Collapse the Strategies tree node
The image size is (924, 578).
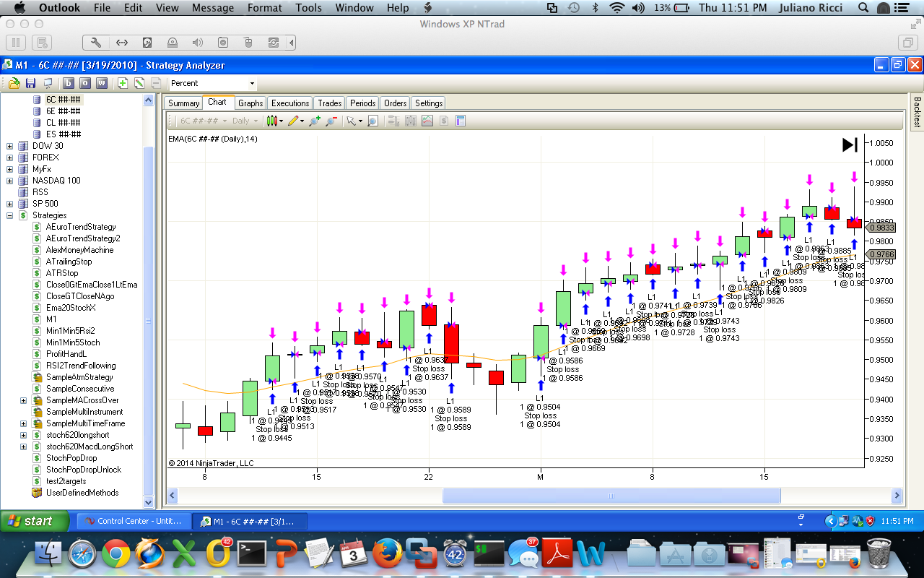tap(10, 215)
